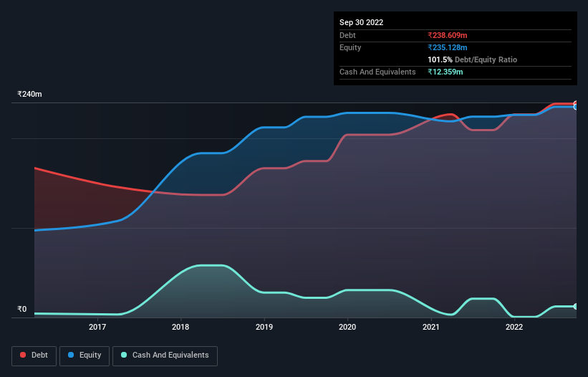Viewport: 588px width, 377px height.
Task: Click the 101.5% Debt/Equity Ratio text
Action: point(472,59)
